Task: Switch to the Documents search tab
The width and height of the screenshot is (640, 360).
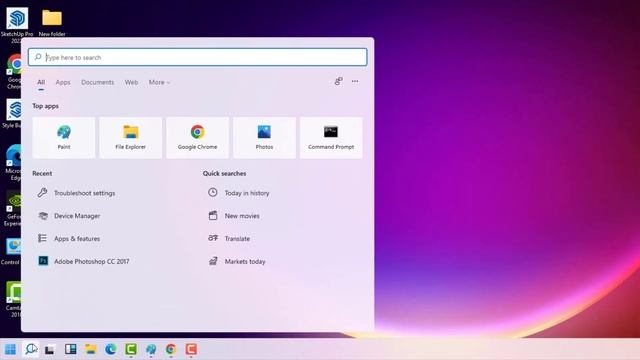Action: point(98,82)
